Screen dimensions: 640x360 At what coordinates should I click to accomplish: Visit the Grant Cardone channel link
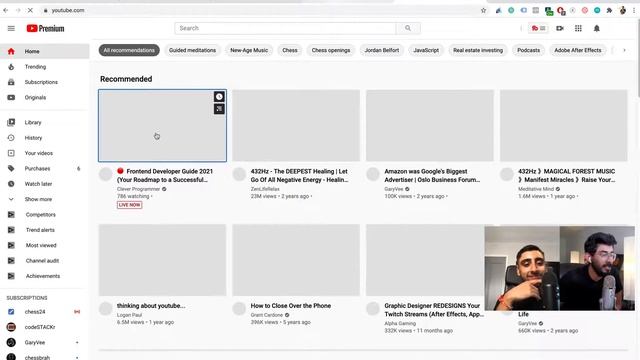coord(267,315)
